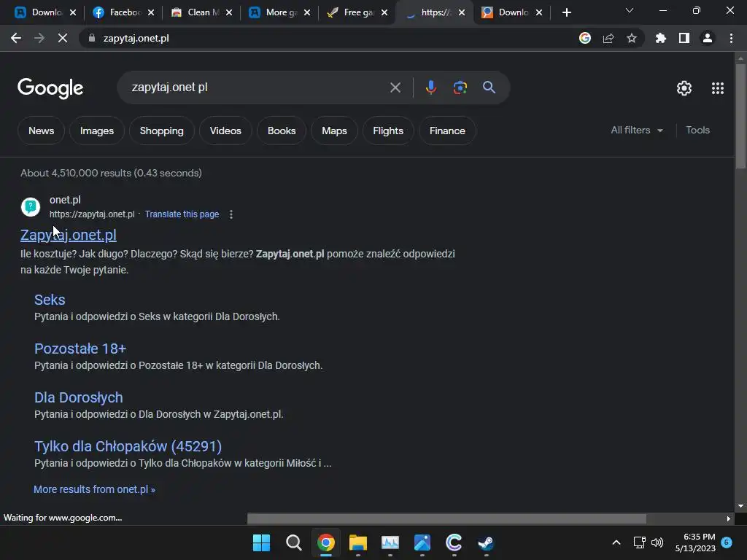Submit search with magnifier icon
The image size is (747, 560).
coord(489,87)
